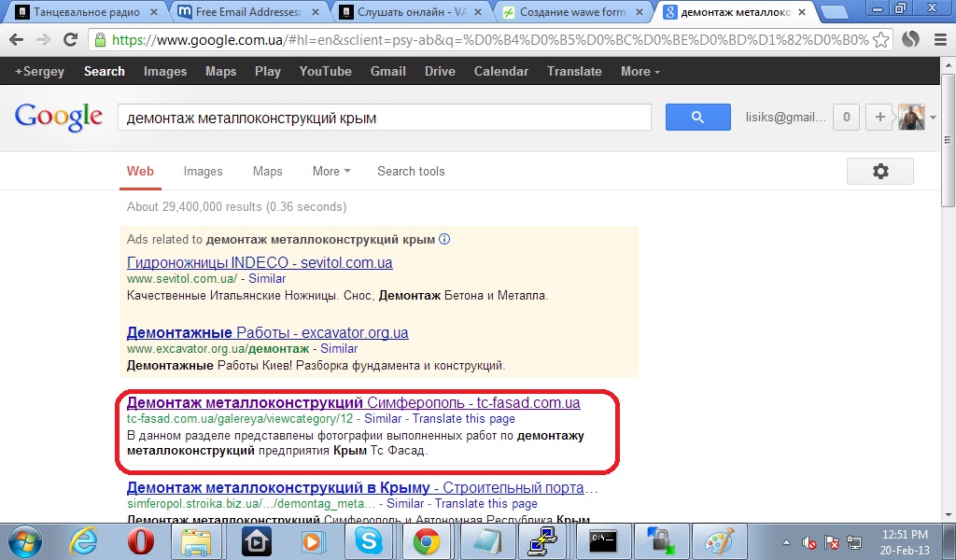This screenshot has height=560, width=956.
Task: Open the Демонтажные Работы excavator.org.ua link
Action: point(268,332)
